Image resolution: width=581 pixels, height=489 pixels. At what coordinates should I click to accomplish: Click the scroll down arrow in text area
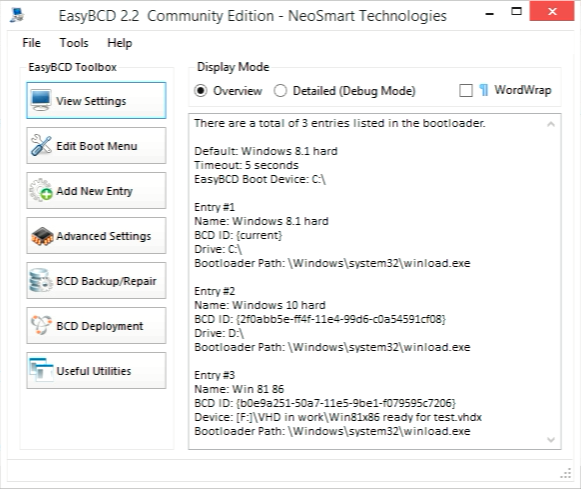551,440
